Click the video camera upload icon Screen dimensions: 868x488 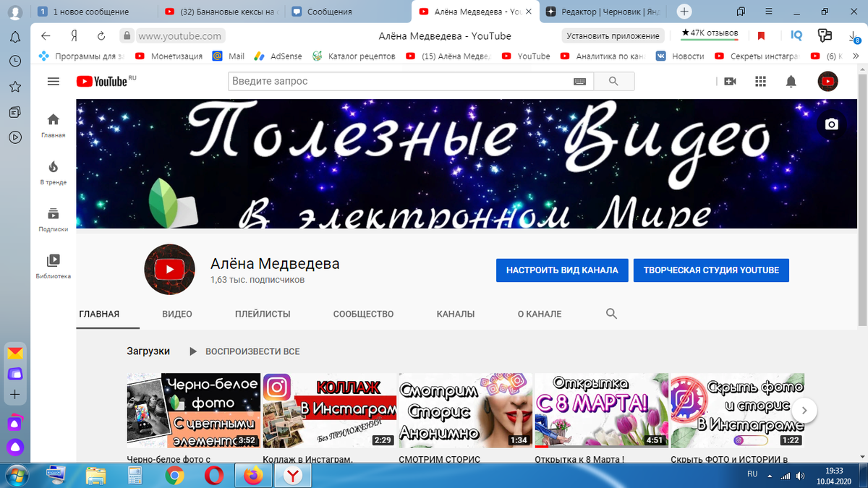(x=730, y=81)
